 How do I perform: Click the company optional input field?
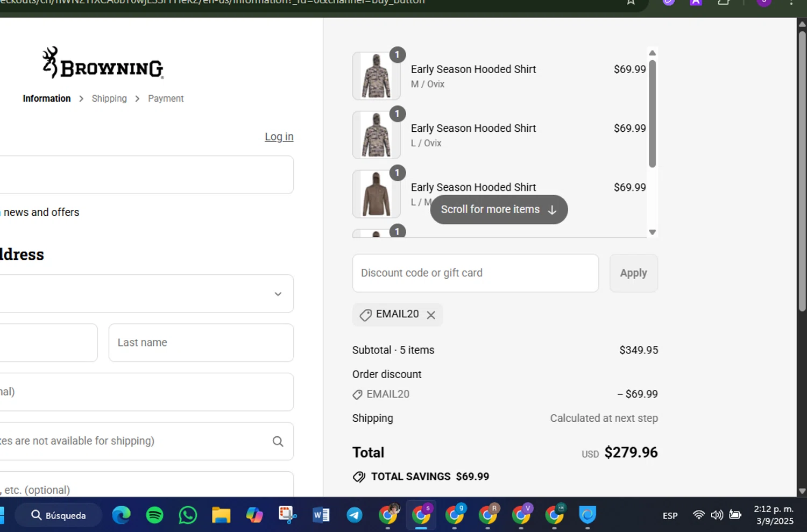(146, 392)
